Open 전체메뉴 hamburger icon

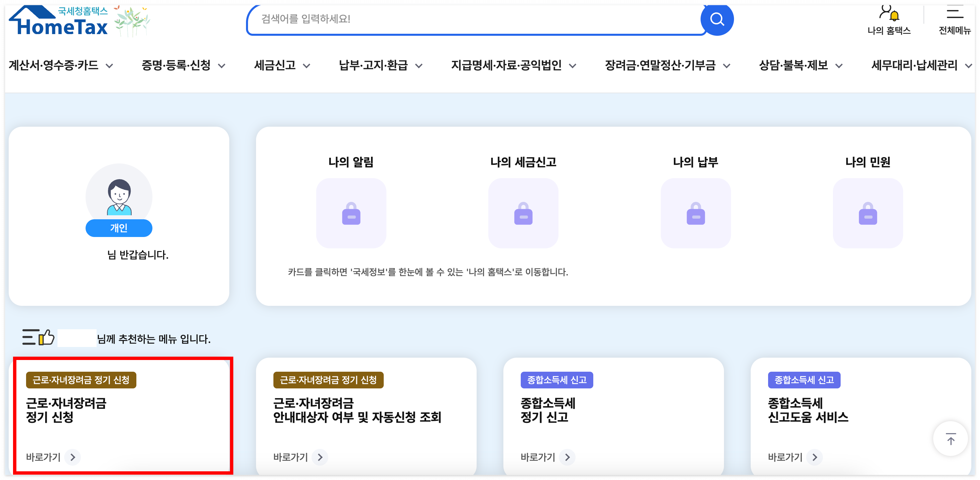coord(955,11)
